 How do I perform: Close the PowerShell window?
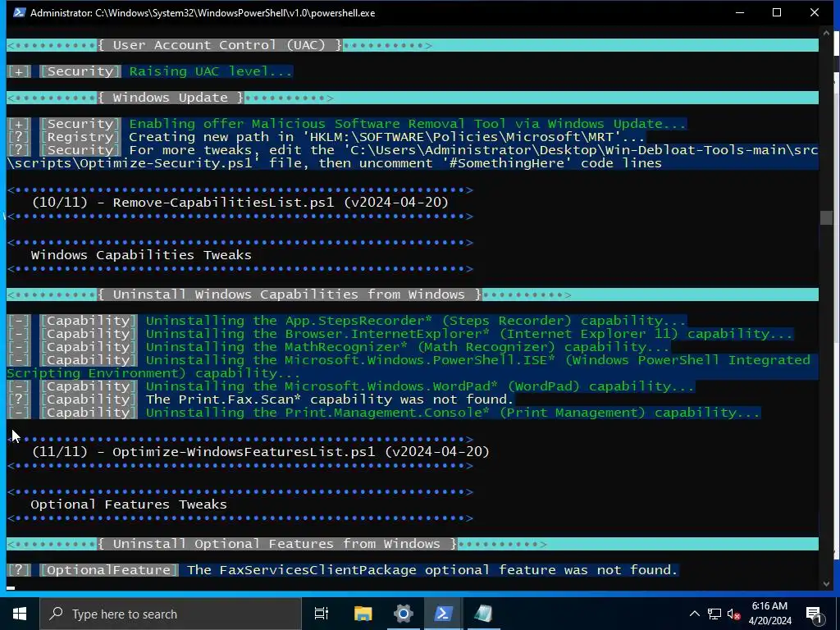pyautogui.click(x=815, y=12)
